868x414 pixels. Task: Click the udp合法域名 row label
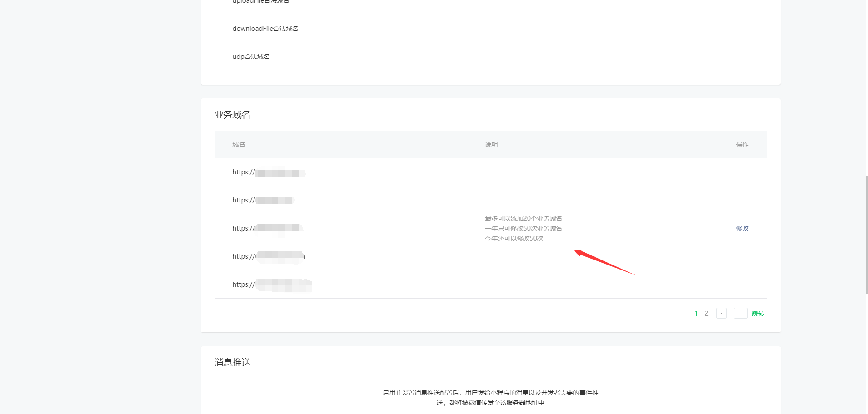251,57
